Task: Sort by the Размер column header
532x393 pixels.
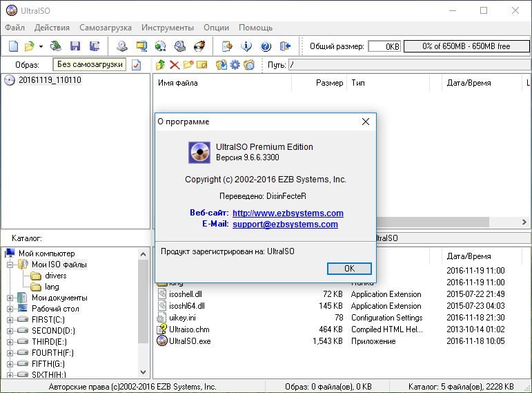Action: point(319,83)
